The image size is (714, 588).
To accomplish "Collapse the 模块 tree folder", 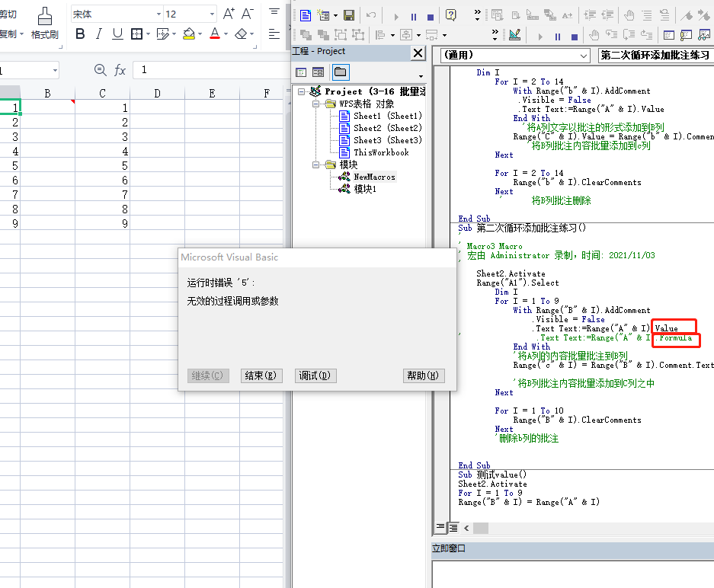I will coord(315,165).
